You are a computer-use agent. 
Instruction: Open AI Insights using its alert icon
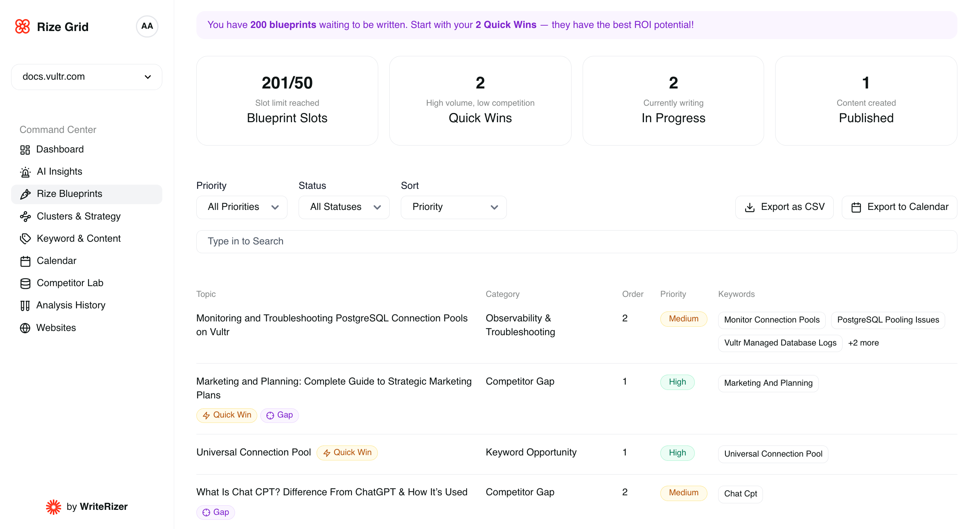pos(25,172)
